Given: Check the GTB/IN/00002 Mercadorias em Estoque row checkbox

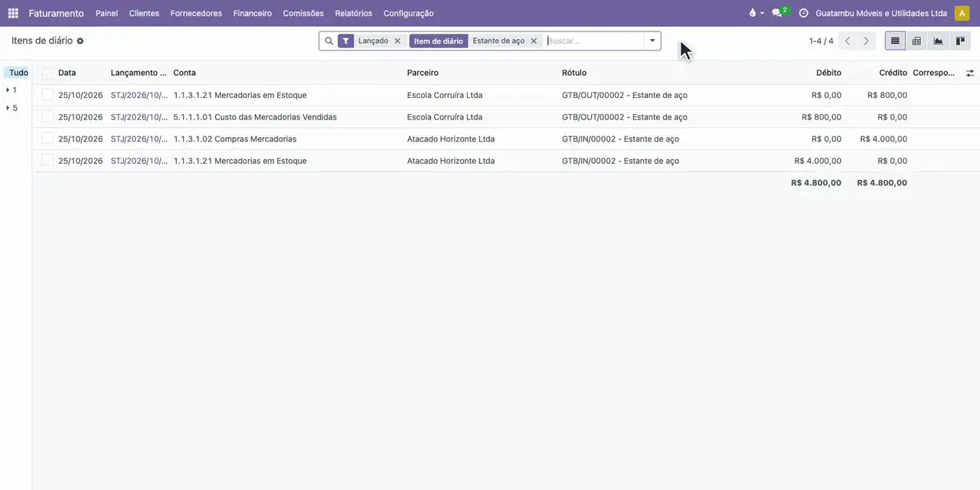Looking at the screenshot, I should coord(47,161).
